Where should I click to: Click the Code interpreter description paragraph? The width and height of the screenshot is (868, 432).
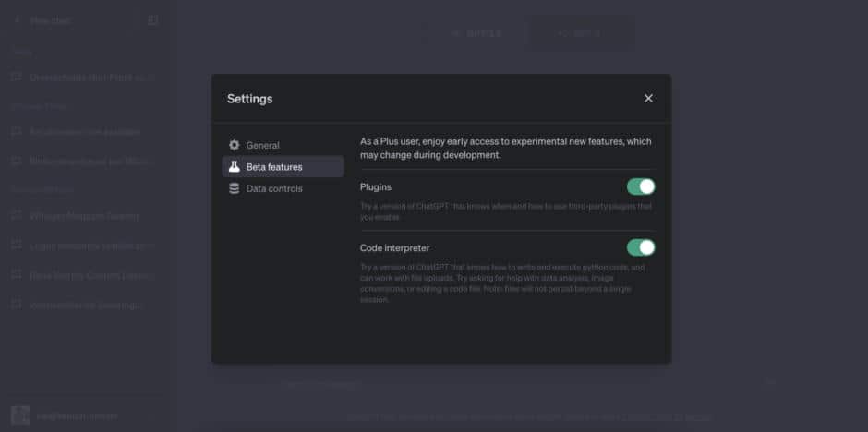[502, 283]
